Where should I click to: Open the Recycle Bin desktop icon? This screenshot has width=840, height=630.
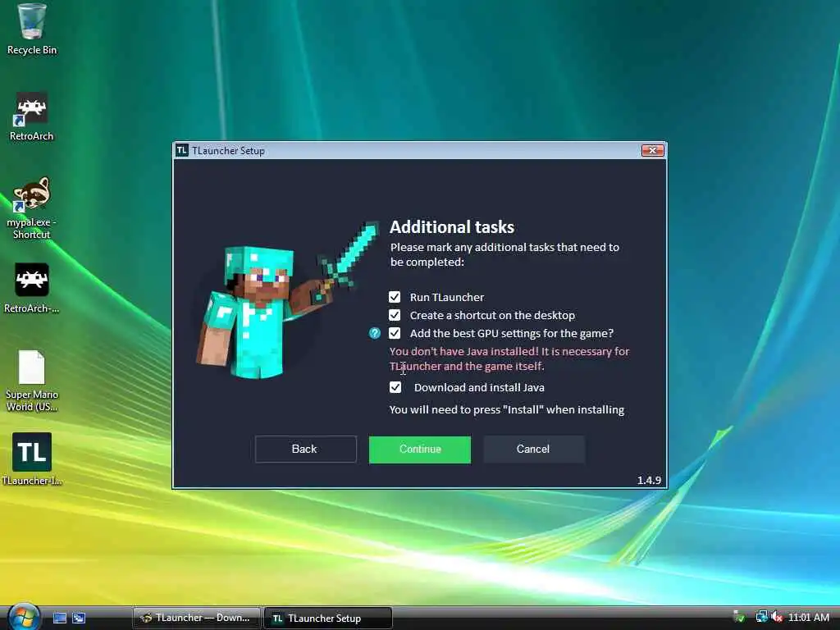(32, 30)
